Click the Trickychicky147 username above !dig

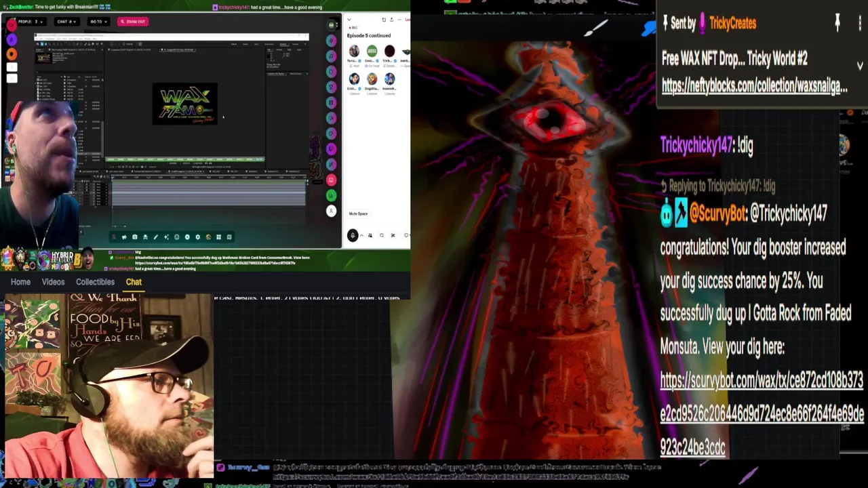click(697, 145)
